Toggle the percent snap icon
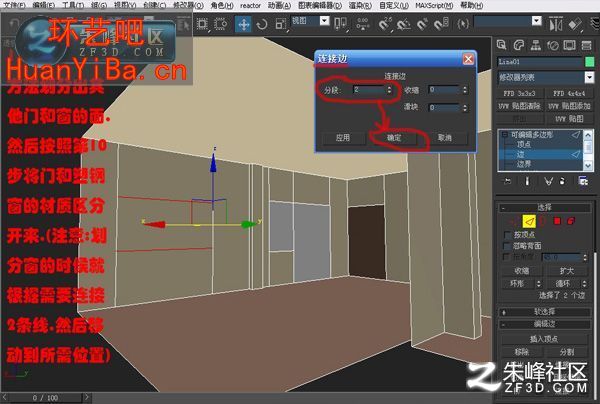This screenshot has width=600, height=404. (422, 24)
